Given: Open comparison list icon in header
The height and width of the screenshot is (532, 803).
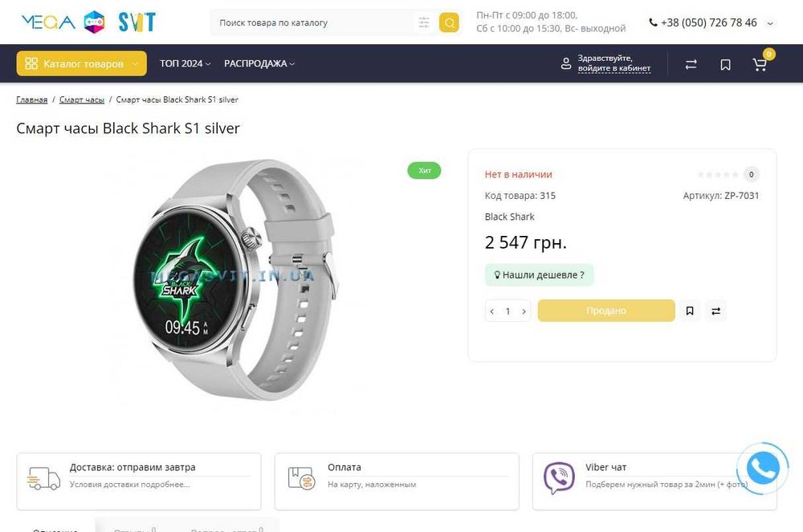Looking at the screenshot, I should point(691,64).
